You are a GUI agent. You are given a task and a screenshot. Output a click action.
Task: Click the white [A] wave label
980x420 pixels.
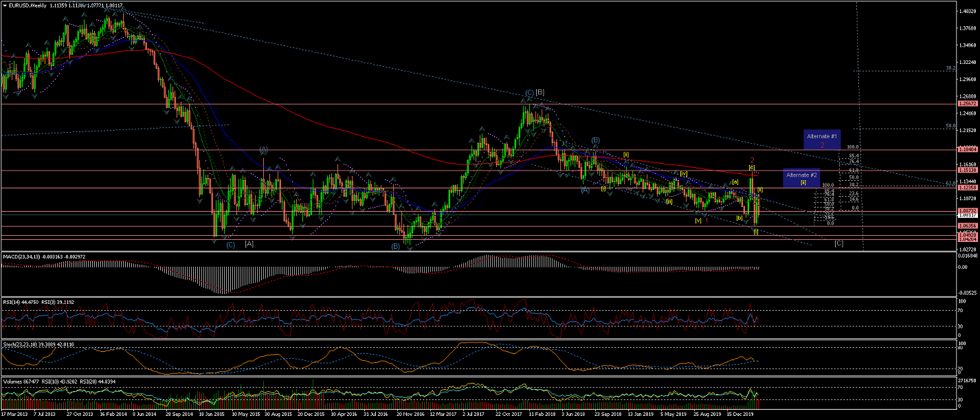[249, 244]
